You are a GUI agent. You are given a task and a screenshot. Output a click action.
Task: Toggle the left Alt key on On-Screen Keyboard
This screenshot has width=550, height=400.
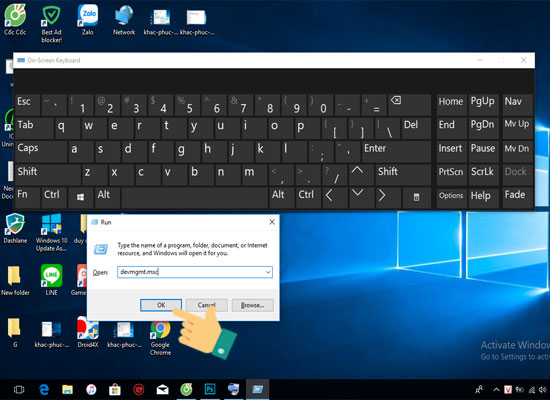click(107, 198)
